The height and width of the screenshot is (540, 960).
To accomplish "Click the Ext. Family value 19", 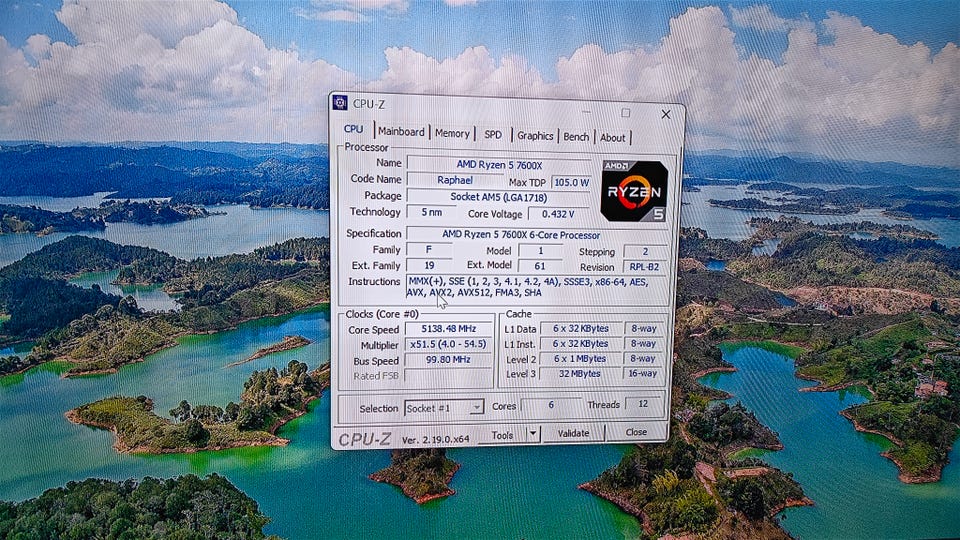I will click(429, 266).
